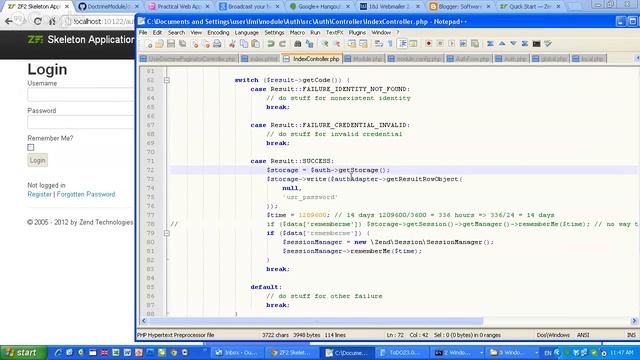The width and height of the screenshot is (640, 360).
Task: Toggle the Remember Me checkbox
Action: [x=31, y=147]
